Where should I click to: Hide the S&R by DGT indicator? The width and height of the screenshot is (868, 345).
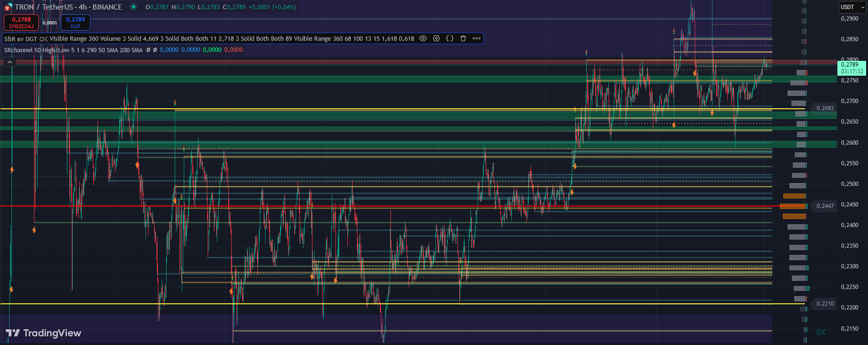(423, 38)
